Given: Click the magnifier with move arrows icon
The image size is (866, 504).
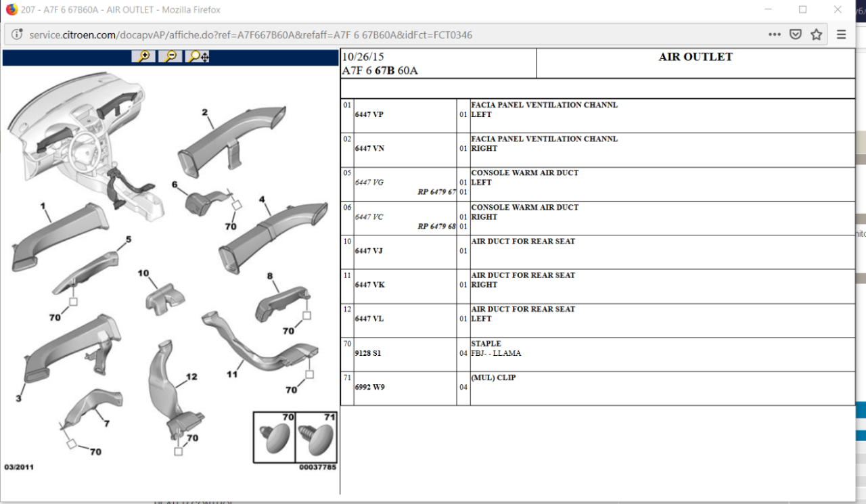Looking at the screenshot, I should coord(198,57).
